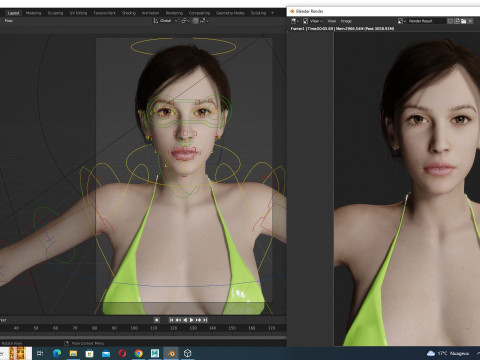Image resolution: width=480 pixels, height=360 pixels.
Task: Open the pivot point dropdown
Action: 185,21
